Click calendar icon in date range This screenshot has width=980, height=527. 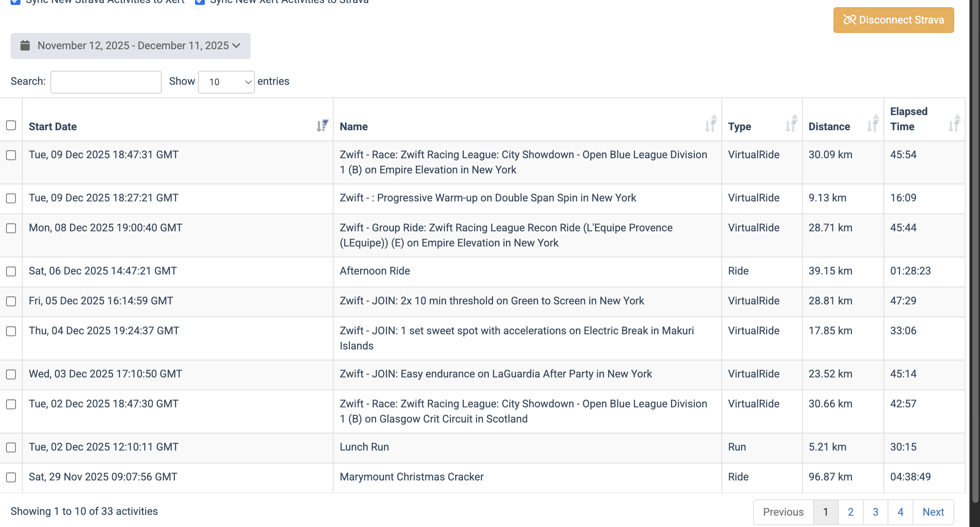(25, 46)
